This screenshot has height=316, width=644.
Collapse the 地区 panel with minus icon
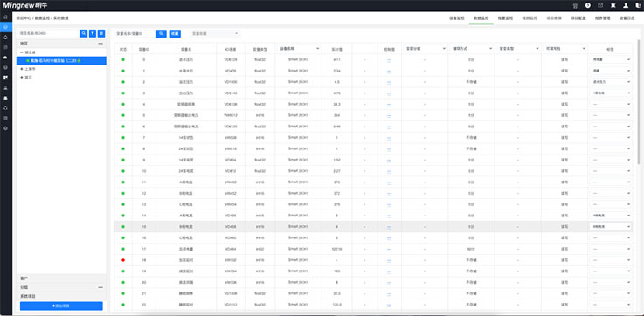point(100,43)
